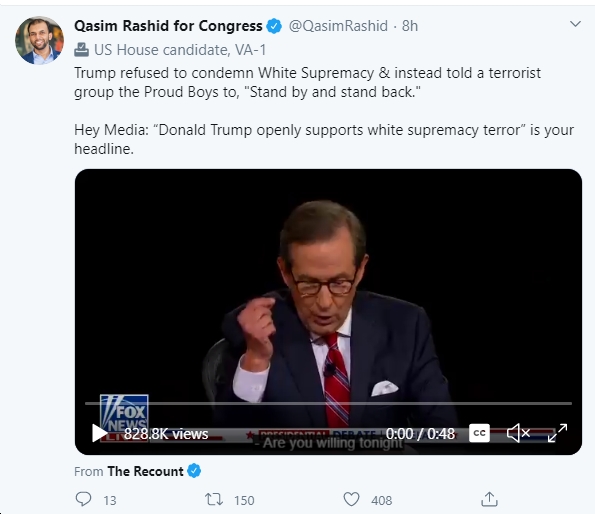Click the 8h tweet timestamp

[x=410, y=26]
